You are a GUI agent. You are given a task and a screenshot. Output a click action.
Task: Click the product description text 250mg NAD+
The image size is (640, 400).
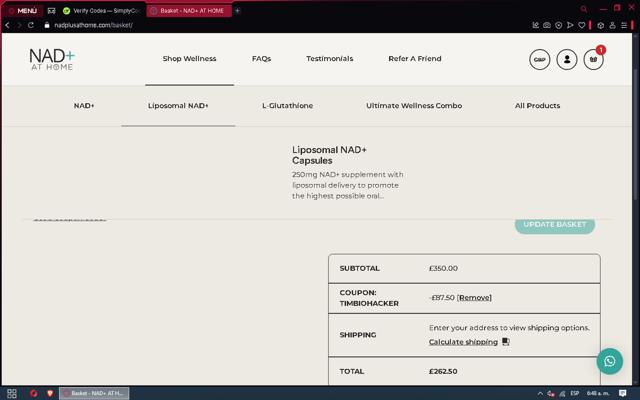pyautogui.click(x=347, y=185)
